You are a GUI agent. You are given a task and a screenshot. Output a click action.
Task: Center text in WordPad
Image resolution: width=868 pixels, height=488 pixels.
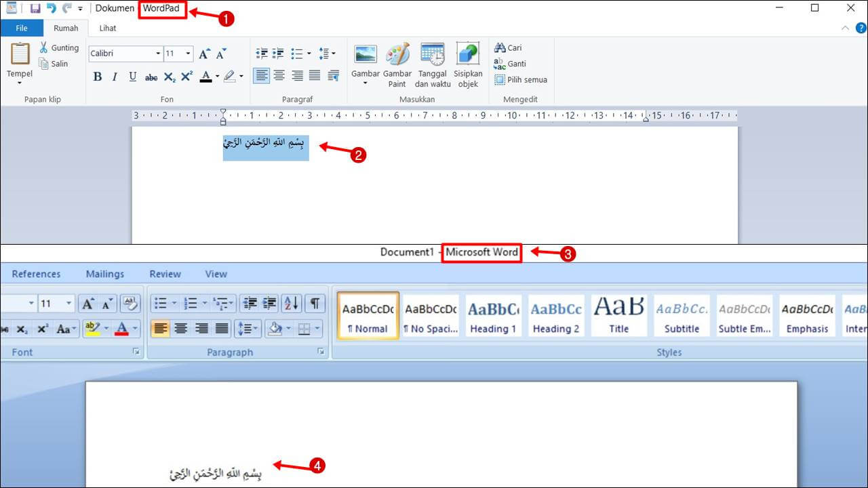pos(279,76)
